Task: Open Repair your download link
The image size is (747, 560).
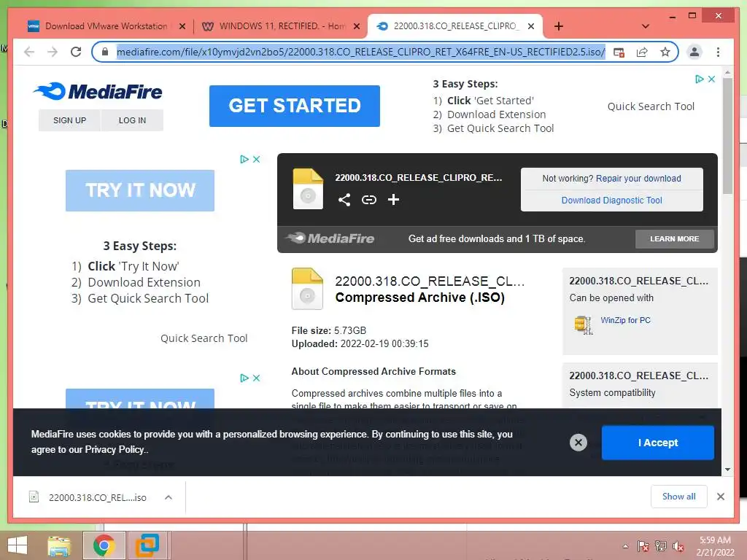Action: (638, 179)
